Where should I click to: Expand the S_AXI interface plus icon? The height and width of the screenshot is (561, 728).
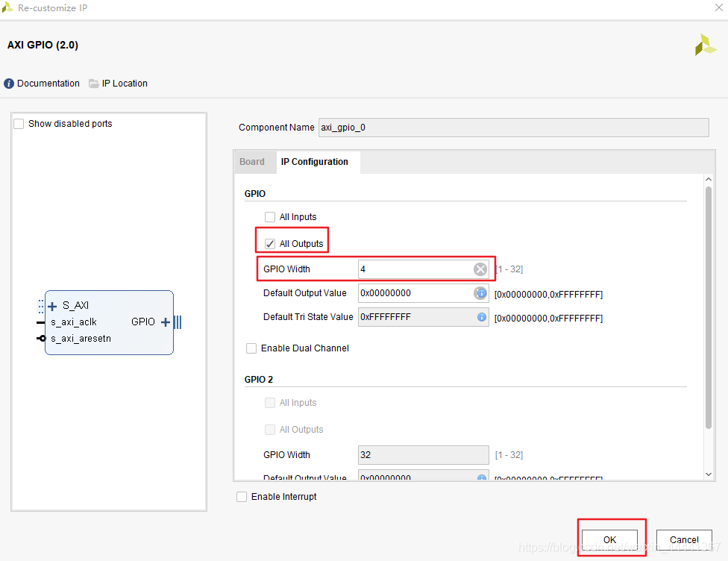[52, 306]
